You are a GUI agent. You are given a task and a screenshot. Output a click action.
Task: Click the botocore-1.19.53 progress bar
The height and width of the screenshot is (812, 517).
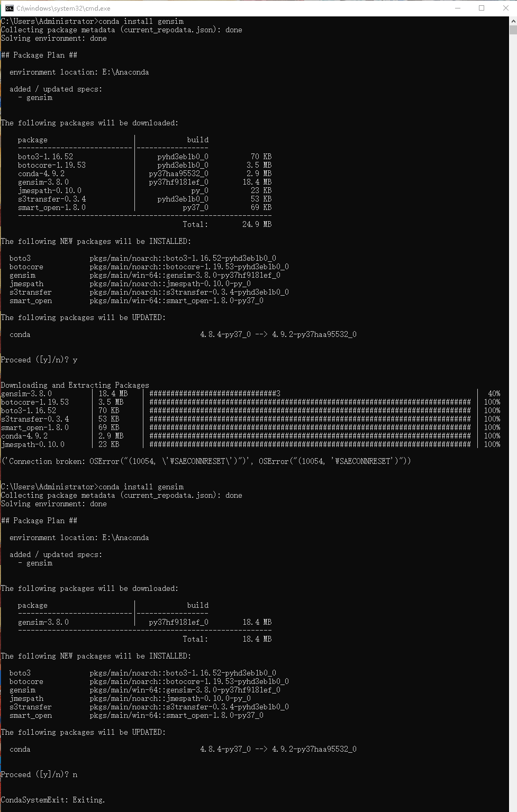pos(310,402)
